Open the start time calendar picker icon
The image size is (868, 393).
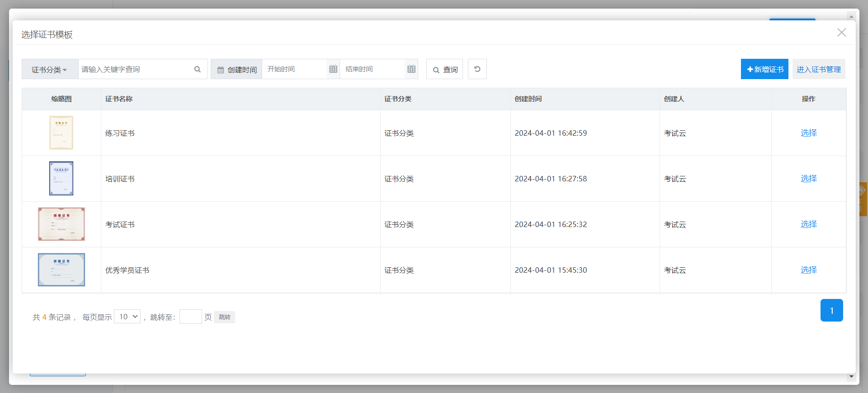[x=333, y=69]
